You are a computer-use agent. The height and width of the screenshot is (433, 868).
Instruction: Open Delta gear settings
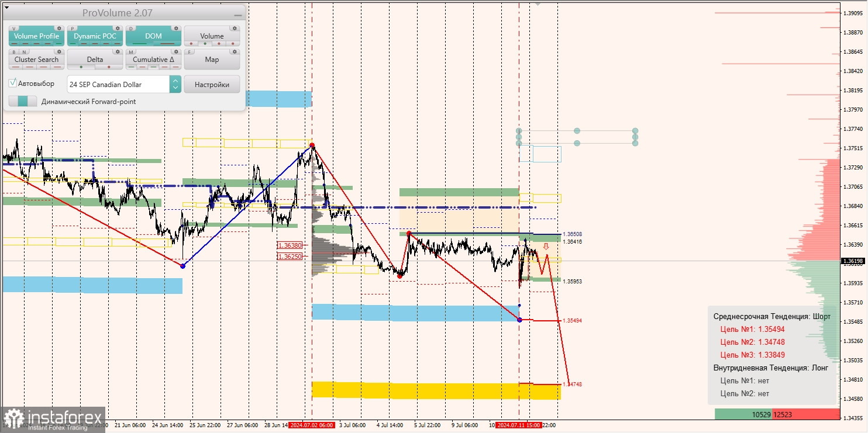point(118,51)
